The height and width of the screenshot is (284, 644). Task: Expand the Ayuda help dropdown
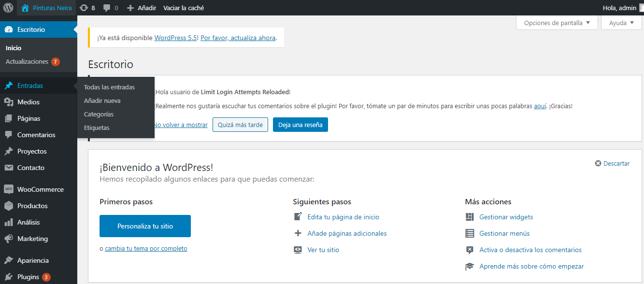(621, 23)
